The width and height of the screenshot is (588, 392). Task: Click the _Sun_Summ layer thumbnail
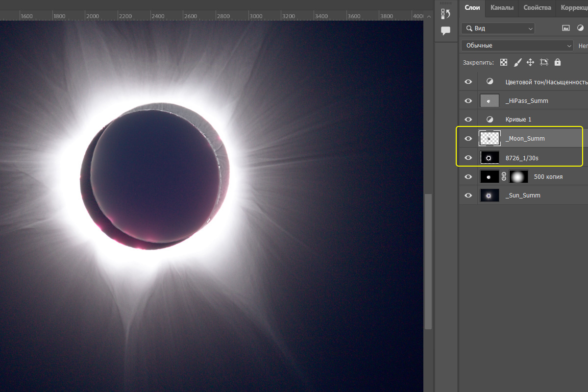click(x=490, y=196)
